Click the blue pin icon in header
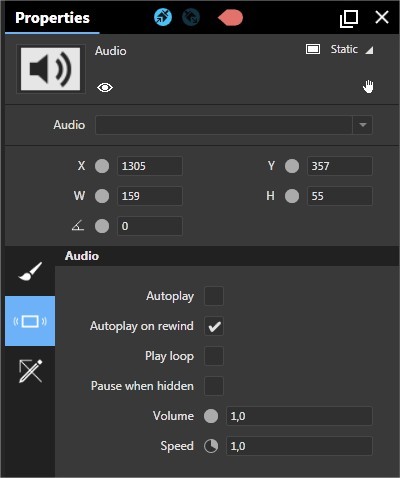This screenshot has width=400, height=478. click(163, 17)
